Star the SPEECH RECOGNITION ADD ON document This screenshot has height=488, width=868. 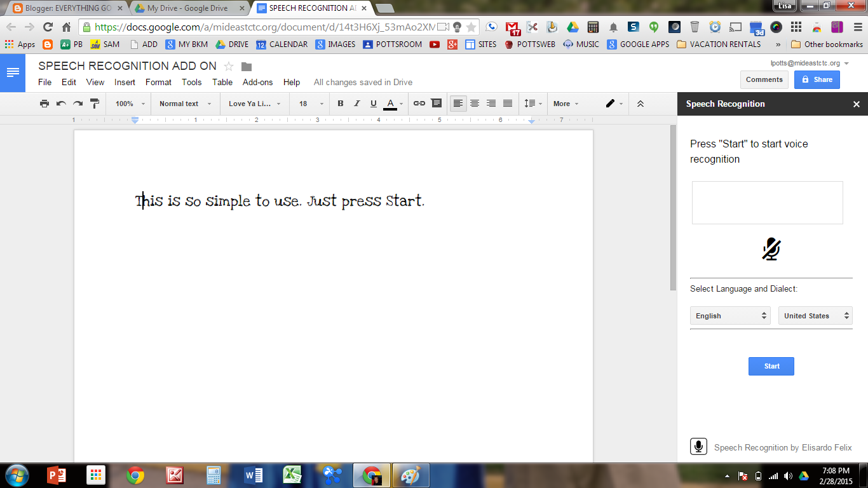pos(229,66)
